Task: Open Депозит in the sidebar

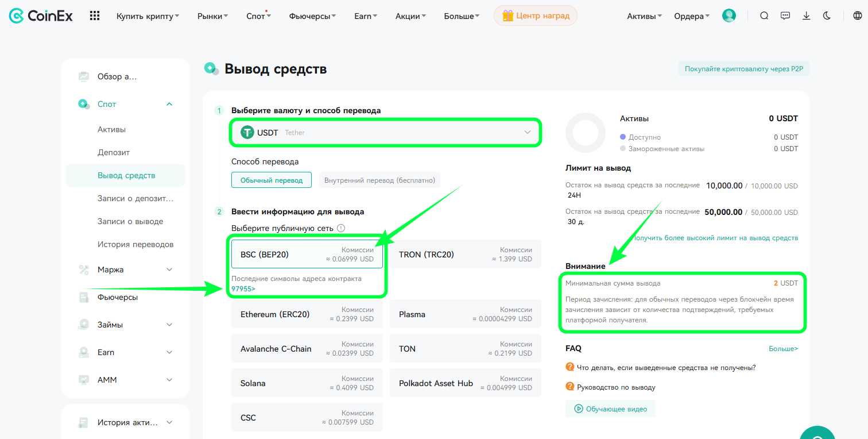Action: pos(114,152)
